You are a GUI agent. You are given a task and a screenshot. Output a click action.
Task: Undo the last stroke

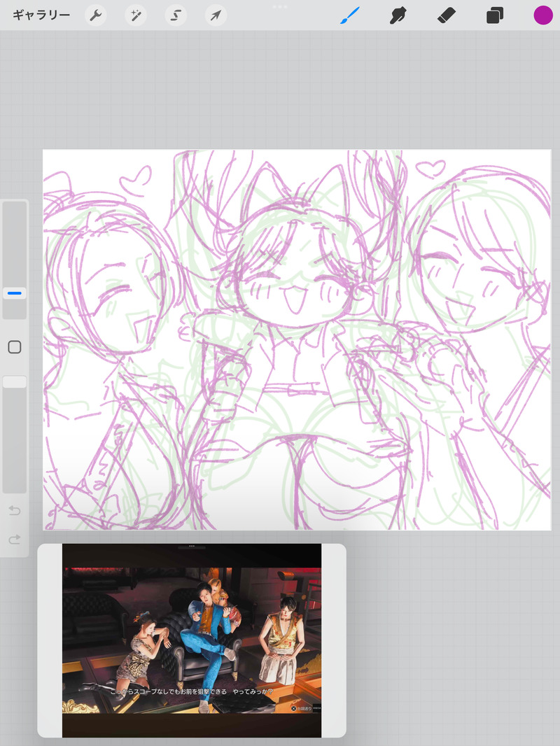(x=14, y=511)
